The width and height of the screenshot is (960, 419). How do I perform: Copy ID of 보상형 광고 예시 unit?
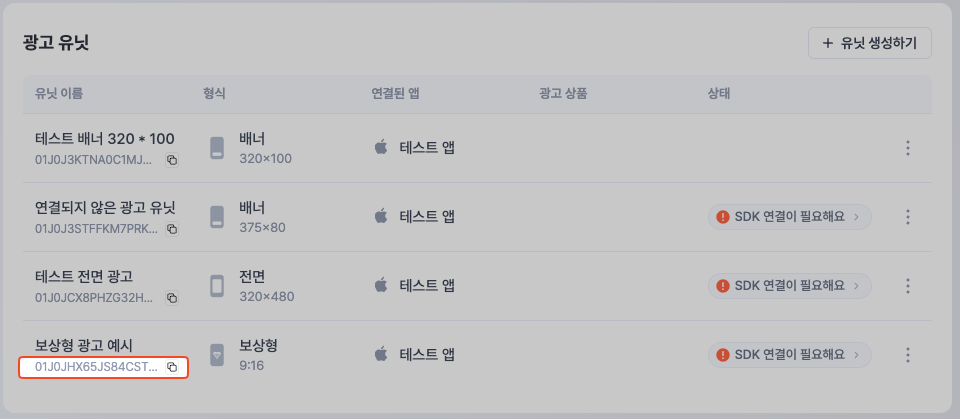pos(172,367)
